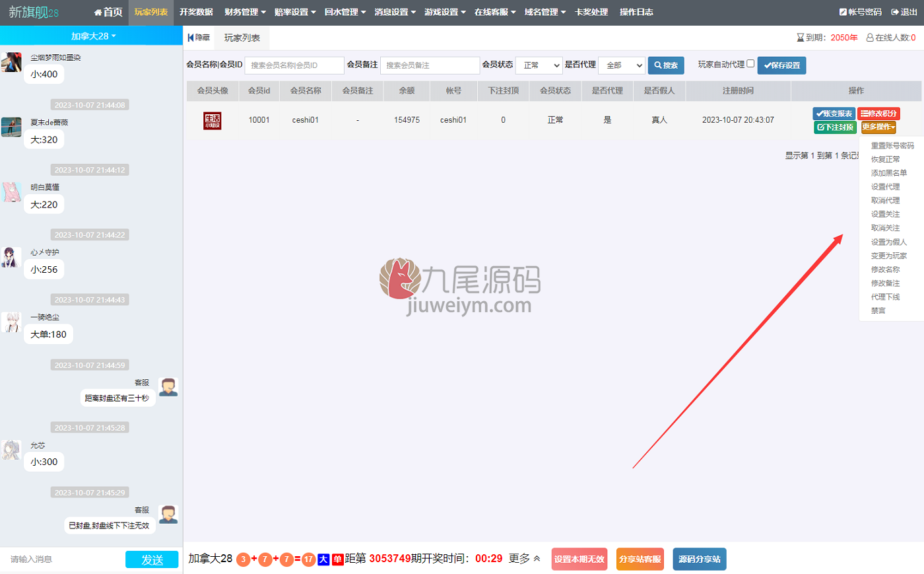This screenshot has width=924, height=574.
Task: Open the 财务管理 menu
Action: pos(245,12)
